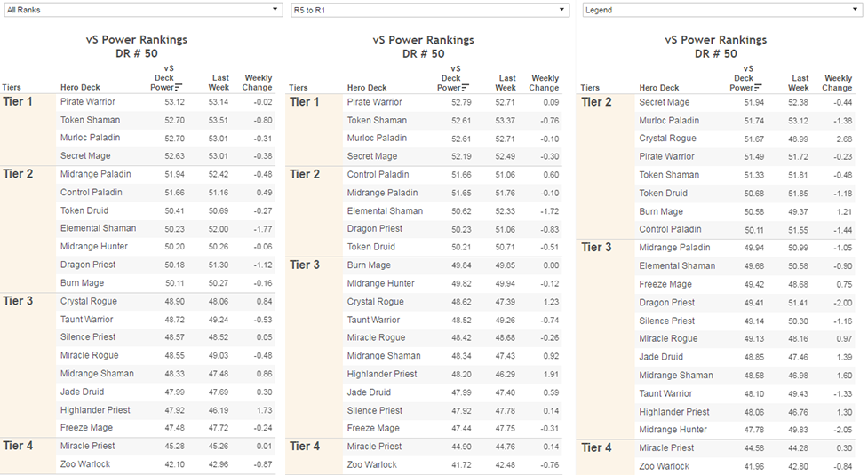The width and height of the screenshot is (868, 475).
Task: Select Secret Mage in Legend table
Action: [665, 102]
